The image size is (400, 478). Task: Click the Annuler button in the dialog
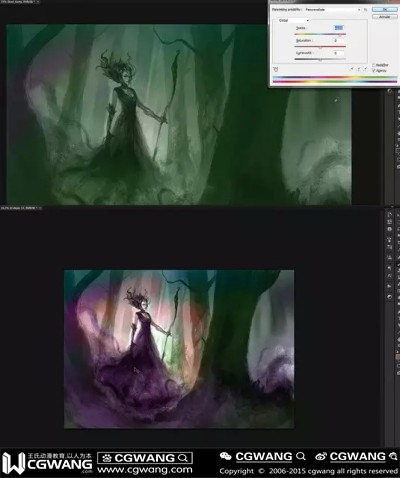click(x=385, y=17)
